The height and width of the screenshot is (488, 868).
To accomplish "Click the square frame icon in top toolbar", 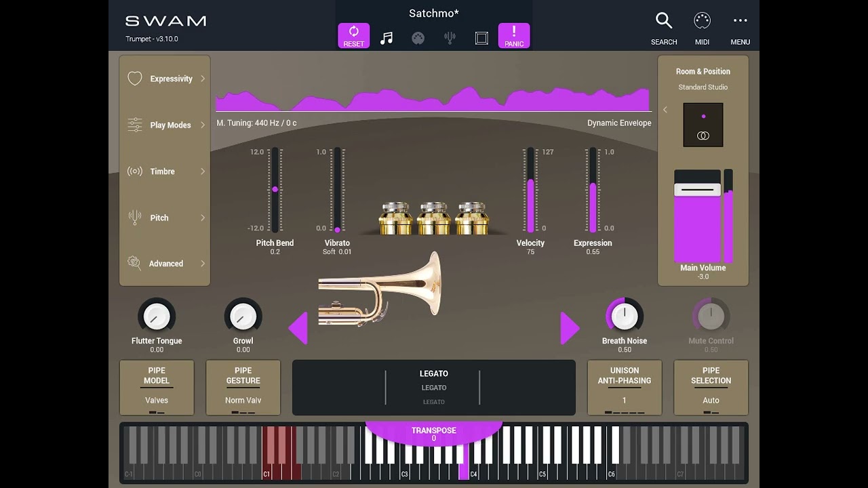I will (x=481, y=39).
